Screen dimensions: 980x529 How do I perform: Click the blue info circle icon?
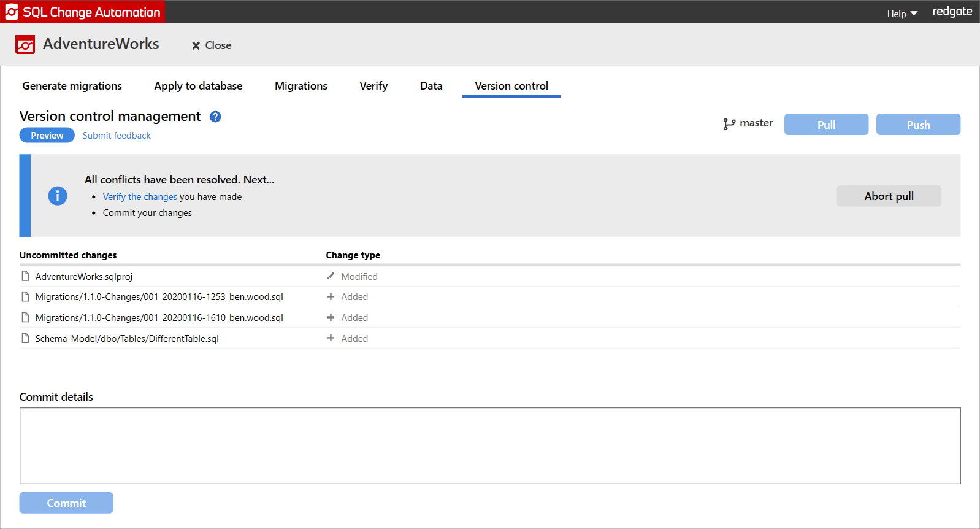pyautogui.click(x=58, y=196)
